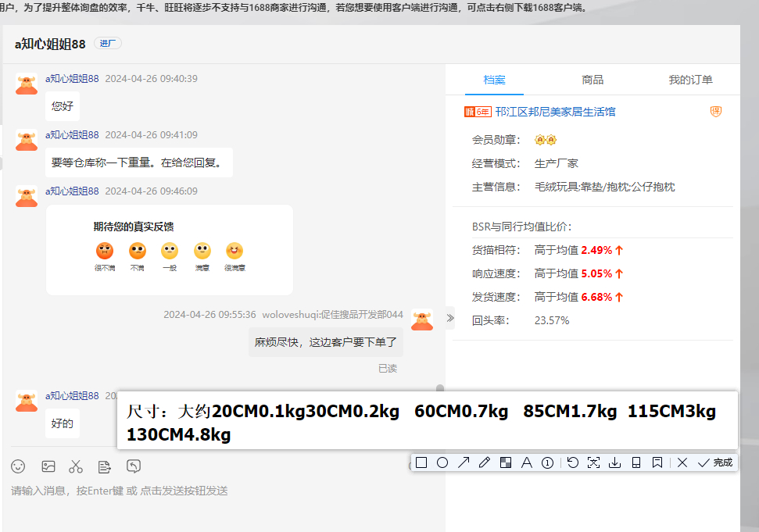Click the orange guarantee shield badge
Viewport: 759px width, 532px height.
pos(716,112)
